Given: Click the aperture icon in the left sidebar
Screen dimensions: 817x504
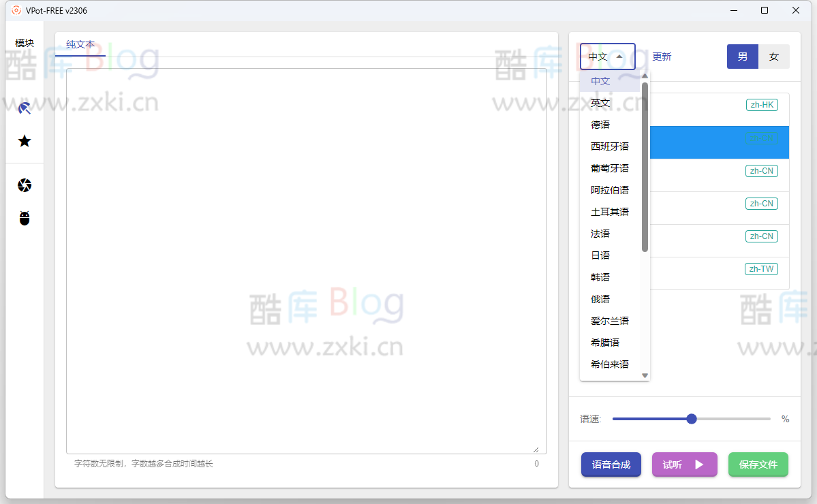Looking at the screenshot, I should pos(25,185).
